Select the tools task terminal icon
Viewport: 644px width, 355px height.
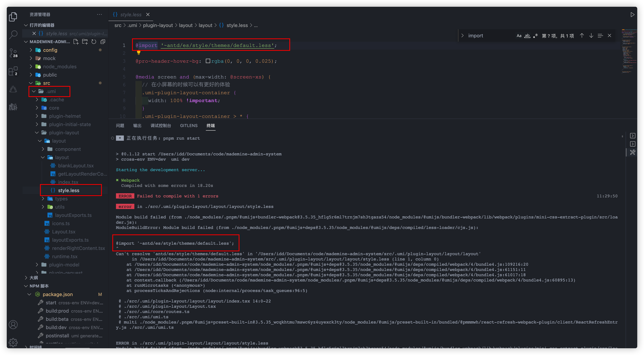(x=633, y=152)
